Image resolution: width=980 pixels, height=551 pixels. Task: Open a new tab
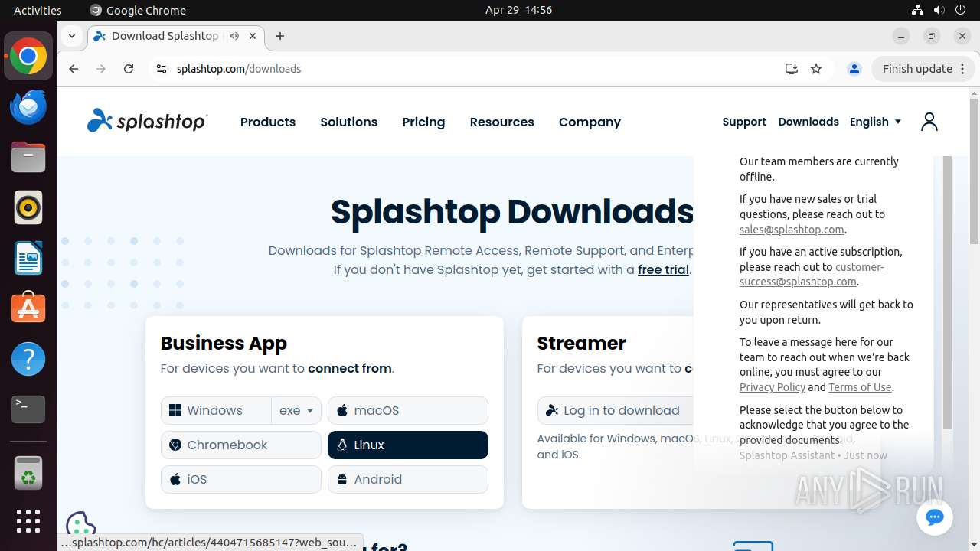tap(280, 36)
